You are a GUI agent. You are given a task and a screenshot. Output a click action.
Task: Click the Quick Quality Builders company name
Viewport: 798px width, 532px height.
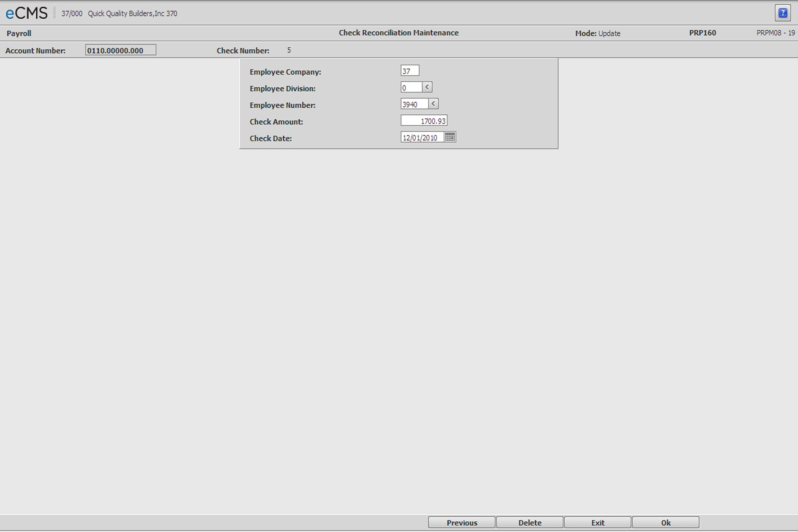tap(133, 13)
